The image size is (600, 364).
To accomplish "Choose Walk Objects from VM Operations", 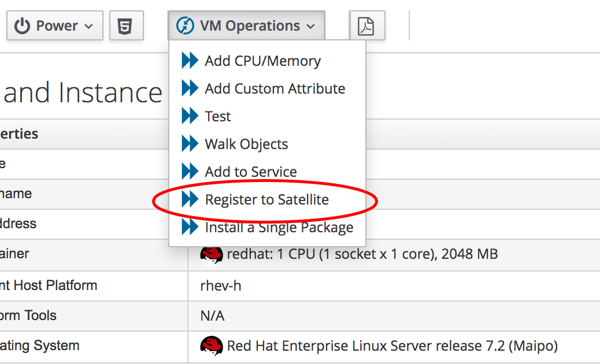I will click(246, 144).
